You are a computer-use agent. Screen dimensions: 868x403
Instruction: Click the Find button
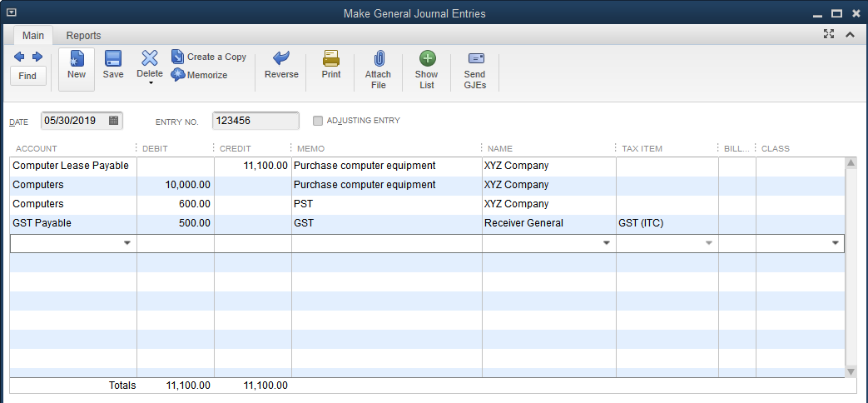coord(27,76)
